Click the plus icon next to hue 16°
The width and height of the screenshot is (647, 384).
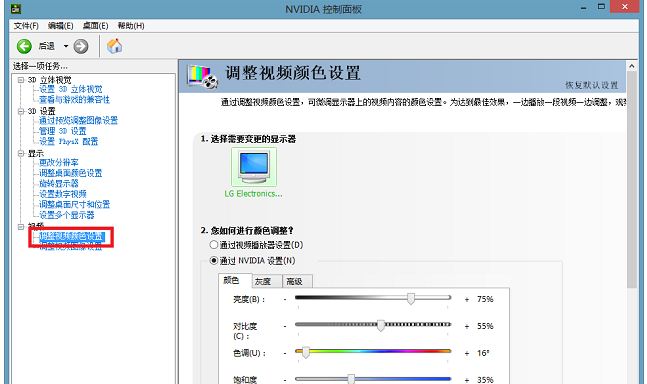click(x=467, y=353)
